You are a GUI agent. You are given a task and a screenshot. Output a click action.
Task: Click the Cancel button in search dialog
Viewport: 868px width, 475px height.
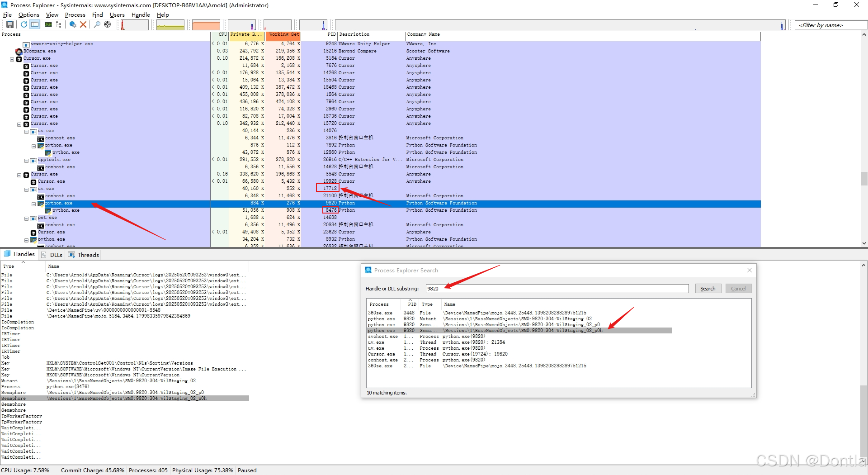tap(738, 289)
